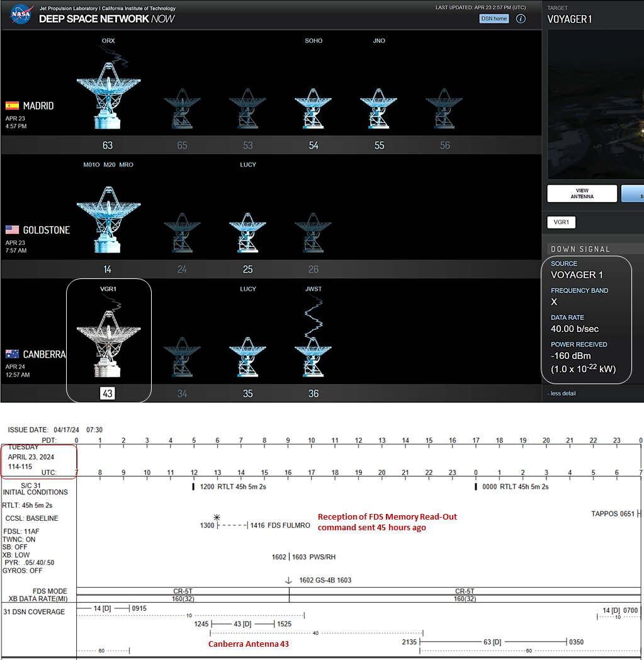The image size is (644, 660).
Task: Select Goldstone antenna 25 dish tracking LUCY
Action: (x=248, y=233)
